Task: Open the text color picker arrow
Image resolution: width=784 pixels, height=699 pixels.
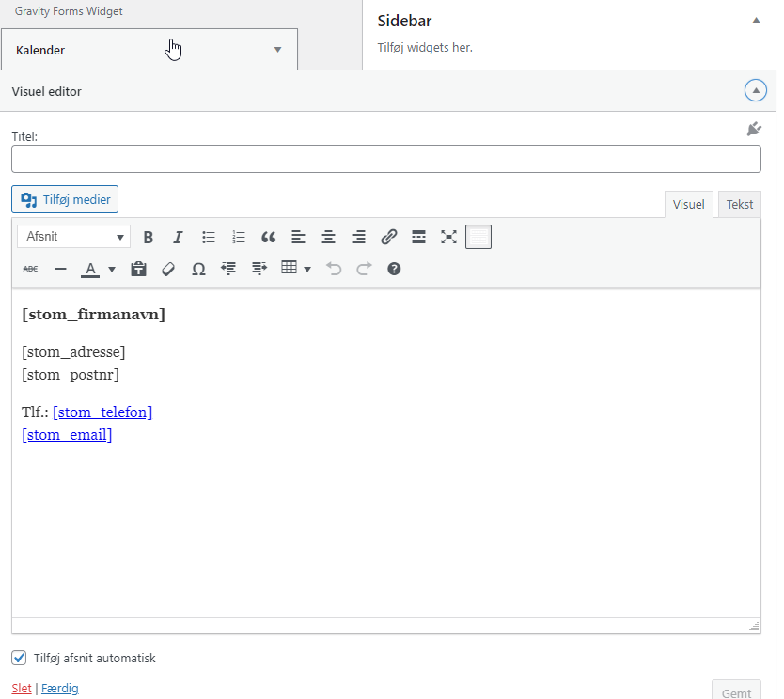Action: click(x=112, y=270)
